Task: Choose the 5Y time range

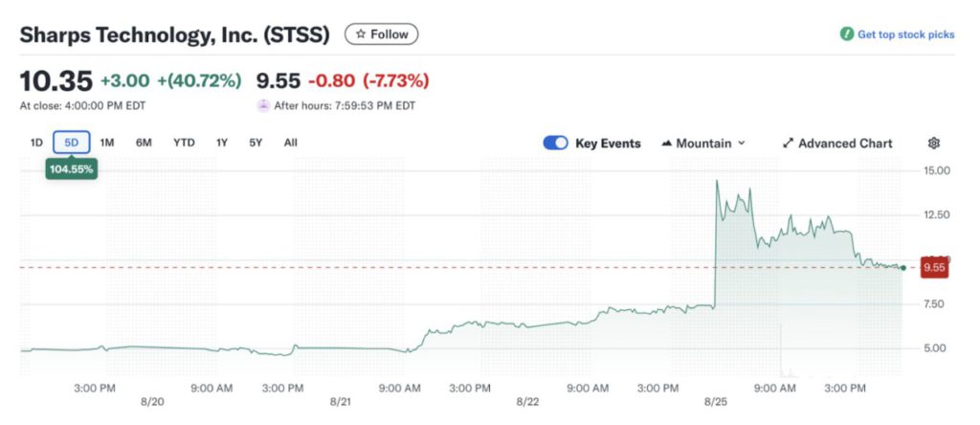Action: pos(256,143)
